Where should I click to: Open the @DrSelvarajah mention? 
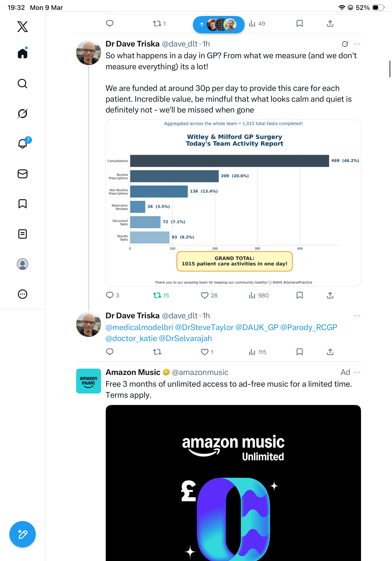coord(185,338)
